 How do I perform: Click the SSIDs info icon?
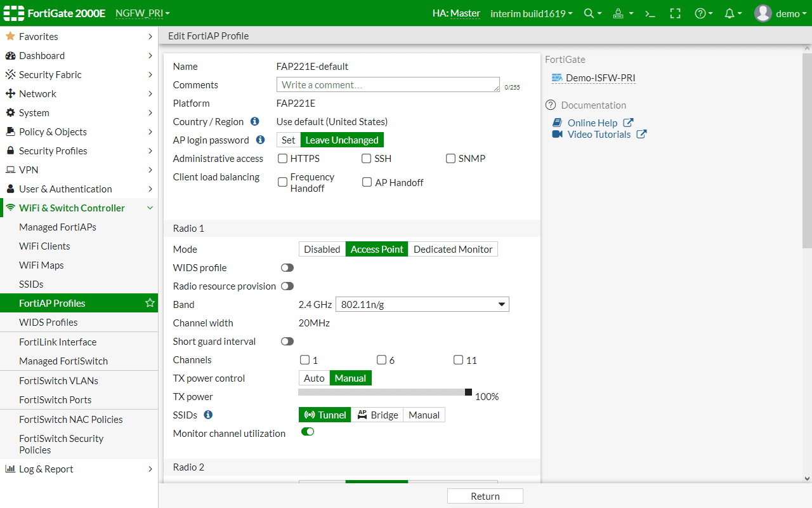(x=207, y=415)
